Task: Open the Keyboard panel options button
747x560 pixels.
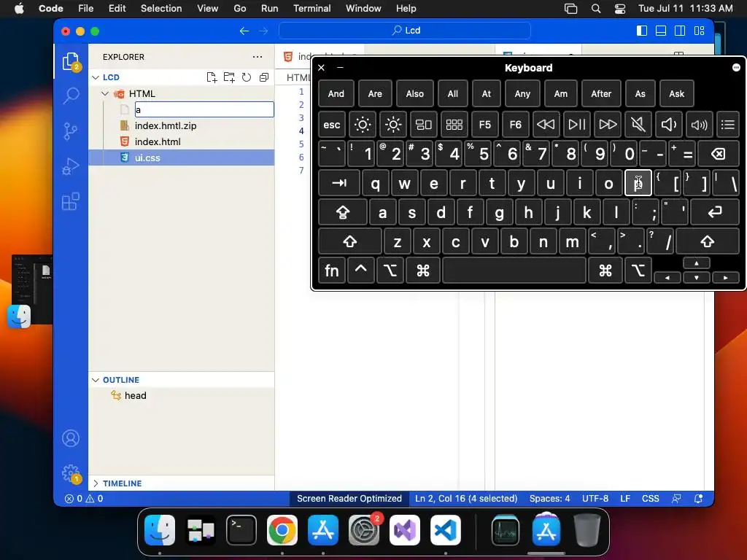Action: point(736,68)
